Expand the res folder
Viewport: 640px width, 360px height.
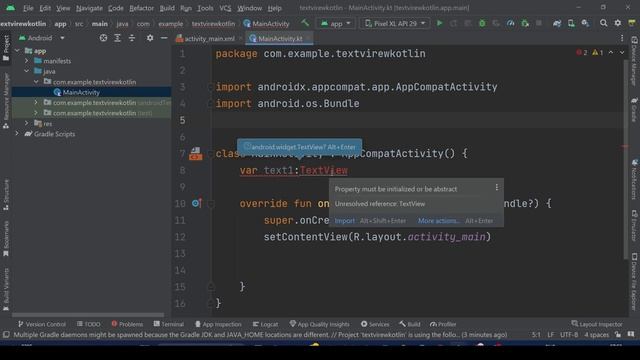point(27,123)
